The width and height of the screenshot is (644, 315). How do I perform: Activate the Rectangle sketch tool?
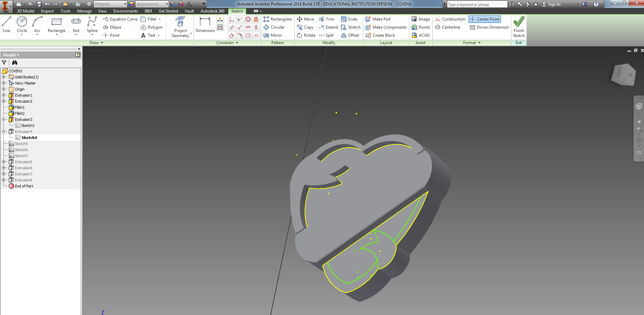click(57, 25)
